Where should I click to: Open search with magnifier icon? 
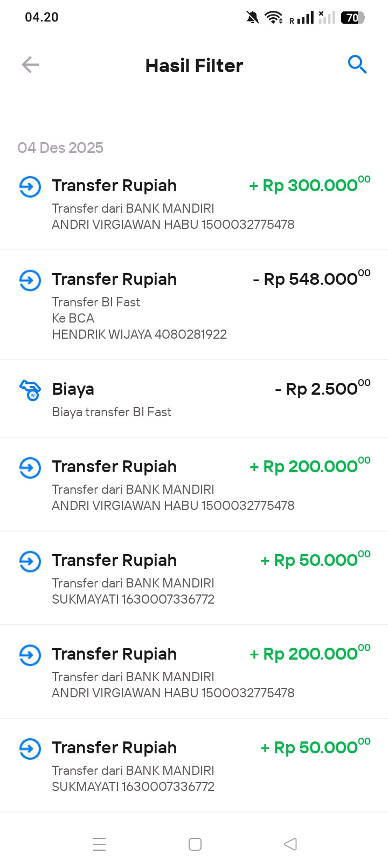click(x=357, y=65)
